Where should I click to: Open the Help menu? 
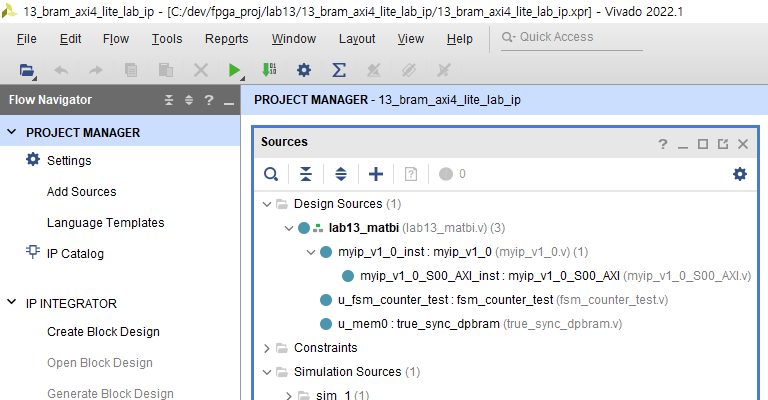pos(460,39)
